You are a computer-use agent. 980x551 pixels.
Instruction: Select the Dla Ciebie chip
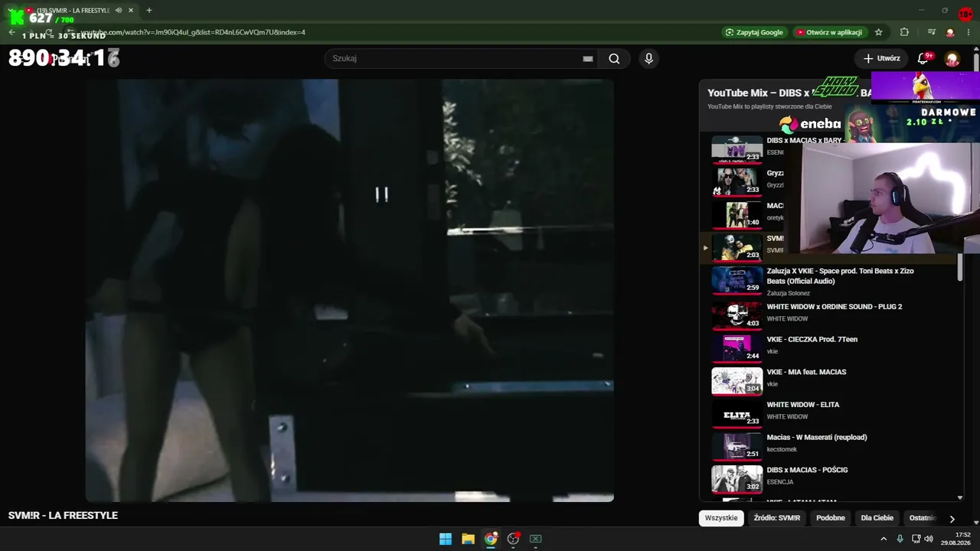pyautogui.click(x=877, y=518)
